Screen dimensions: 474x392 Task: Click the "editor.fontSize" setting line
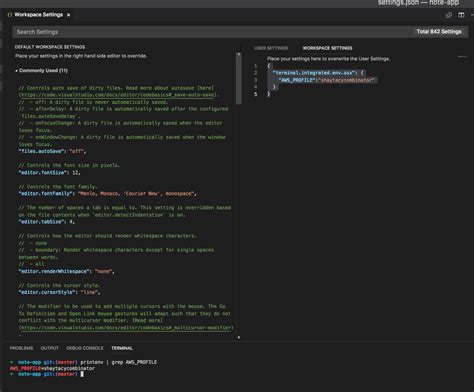[x=49, y=173]
